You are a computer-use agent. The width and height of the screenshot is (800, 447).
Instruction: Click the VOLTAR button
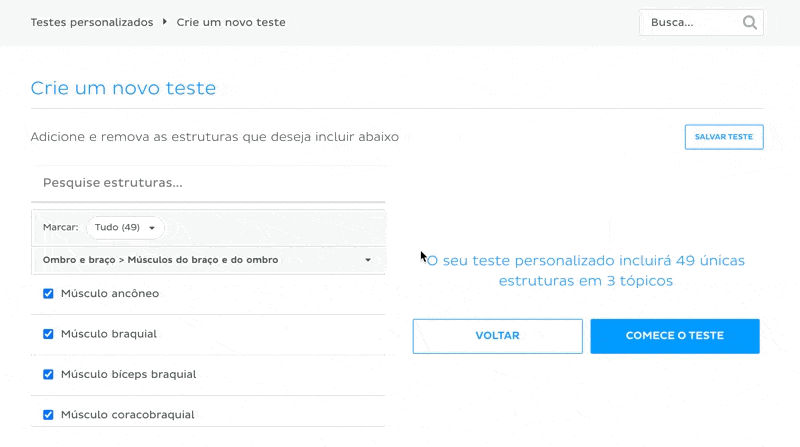pos(497,336)
